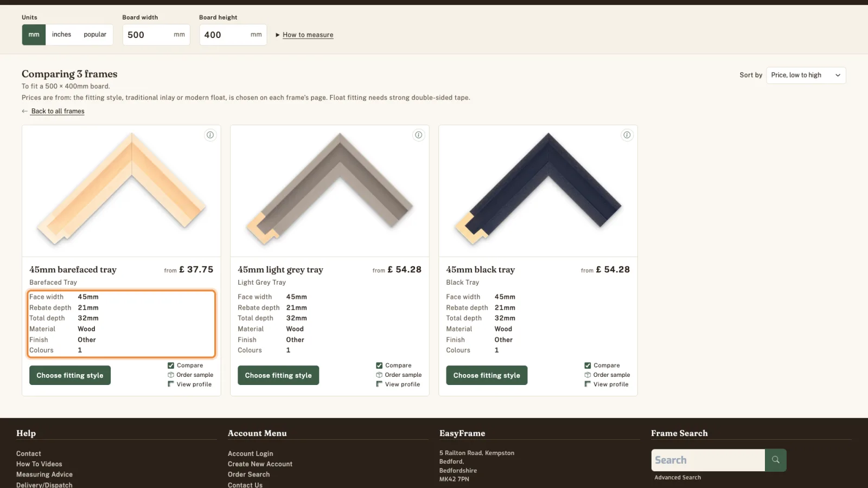
Task: Open Account Login link in footer
Action: (251, 454)
